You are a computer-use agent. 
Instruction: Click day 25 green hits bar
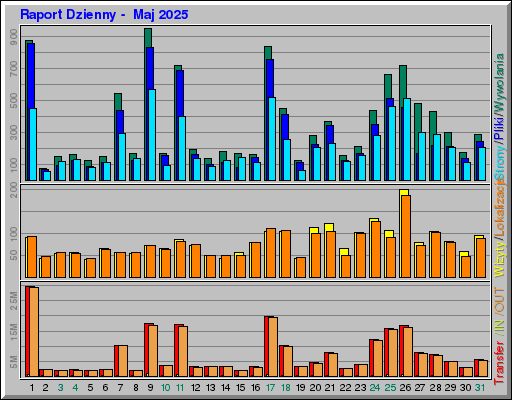(x=388, y=86)
